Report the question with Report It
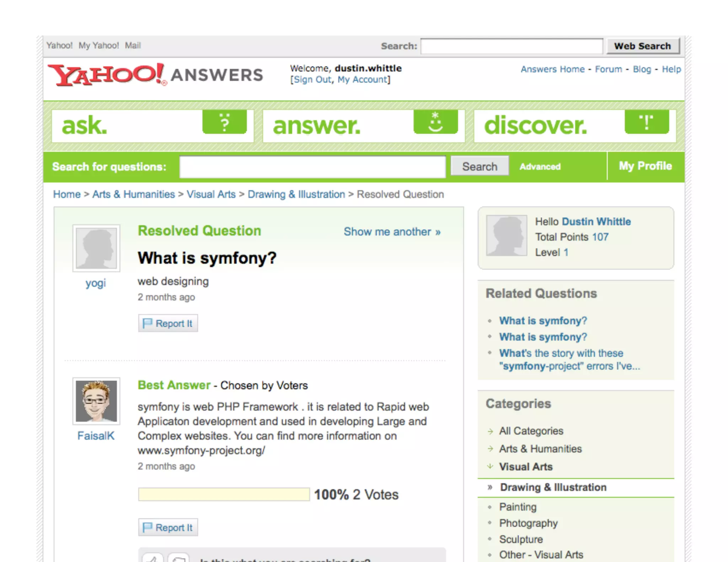Viewport: 728px width, 562px height. point(168,323)
